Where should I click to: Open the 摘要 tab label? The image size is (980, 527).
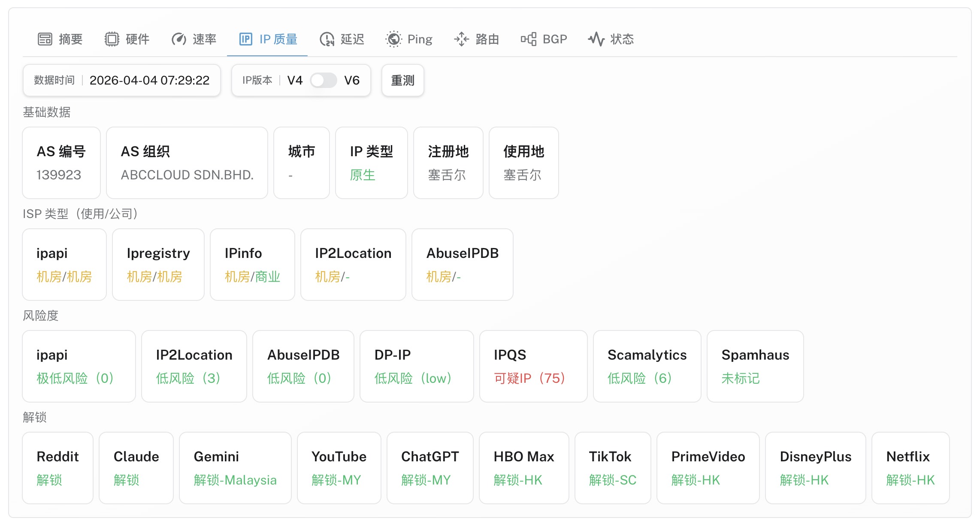(71, 39)
